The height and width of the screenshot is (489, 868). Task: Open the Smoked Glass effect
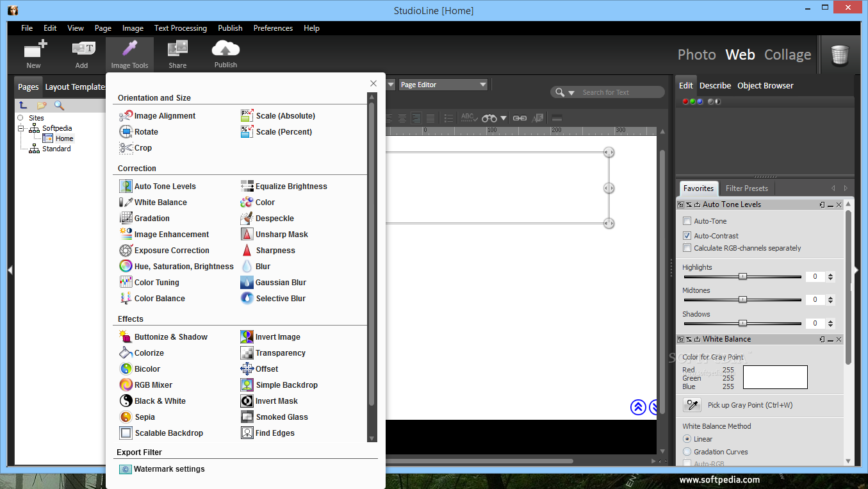(274, 417)
